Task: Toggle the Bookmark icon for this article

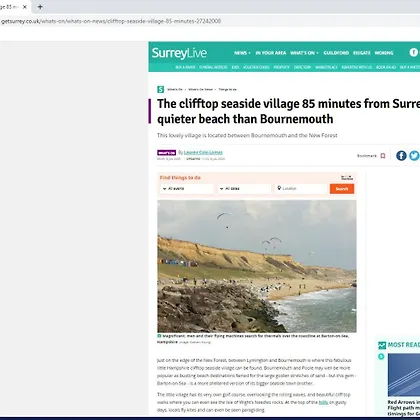Action: 383,156
